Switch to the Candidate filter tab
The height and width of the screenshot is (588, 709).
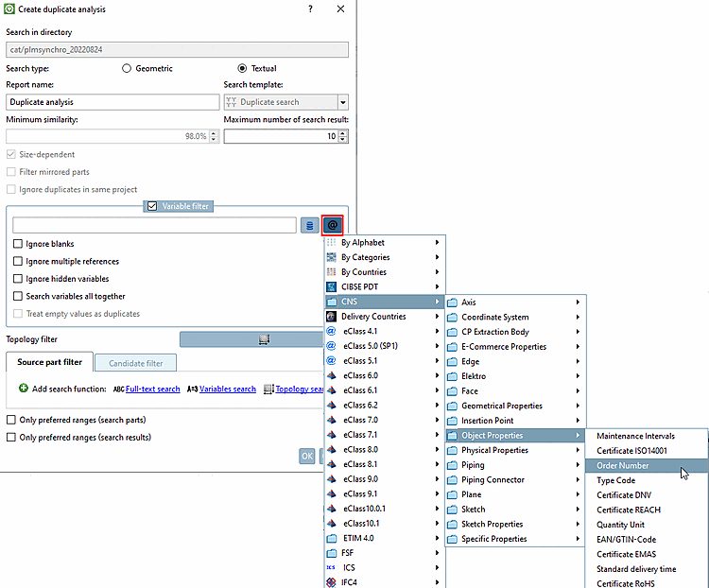pyautogui.click(x=135, y=363)
